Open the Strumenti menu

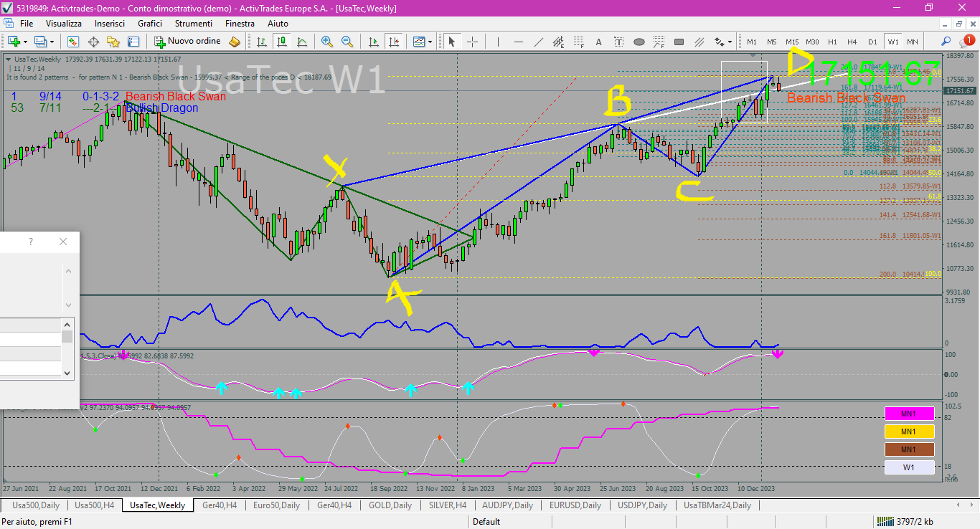pyautogui.click(x=193, y=24)
